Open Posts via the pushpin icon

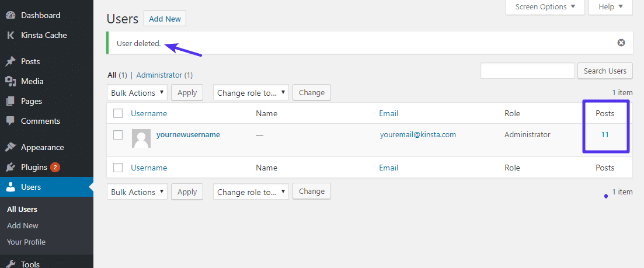11,61
